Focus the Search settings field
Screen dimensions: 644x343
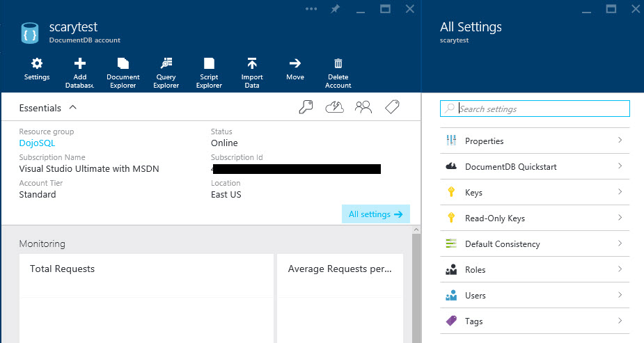(535, 109)
